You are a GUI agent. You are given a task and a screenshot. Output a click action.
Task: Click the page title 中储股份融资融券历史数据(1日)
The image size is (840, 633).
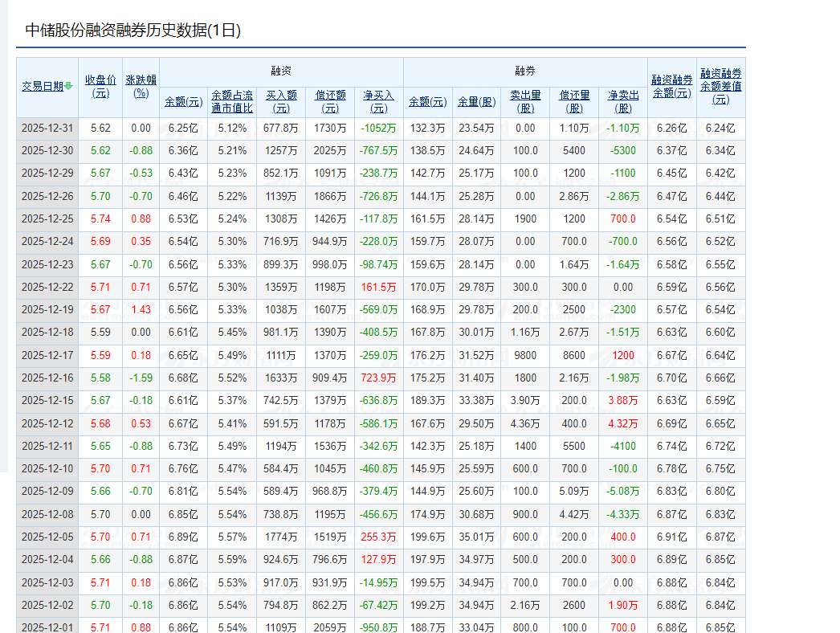[133, 30]
